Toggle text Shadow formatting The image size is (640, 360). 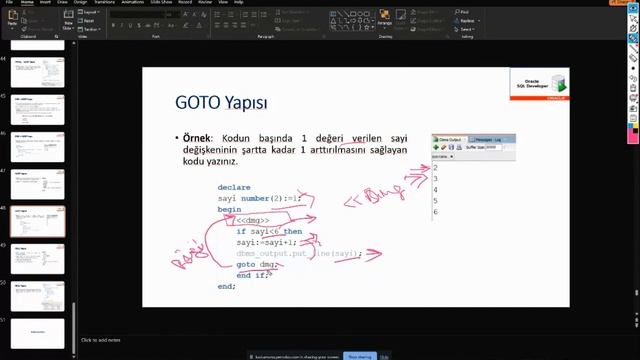[139, 25]
